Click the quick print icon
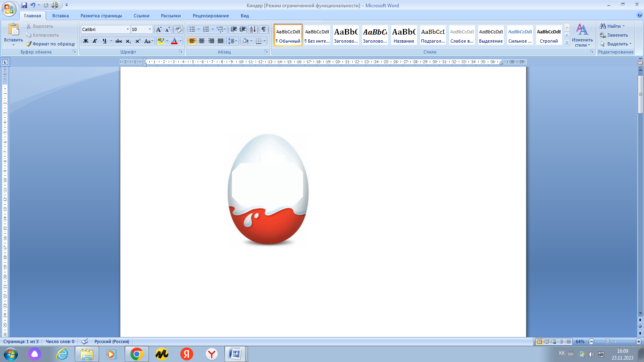The width and height of the screenshot is (644, 362). pos(55,5)
